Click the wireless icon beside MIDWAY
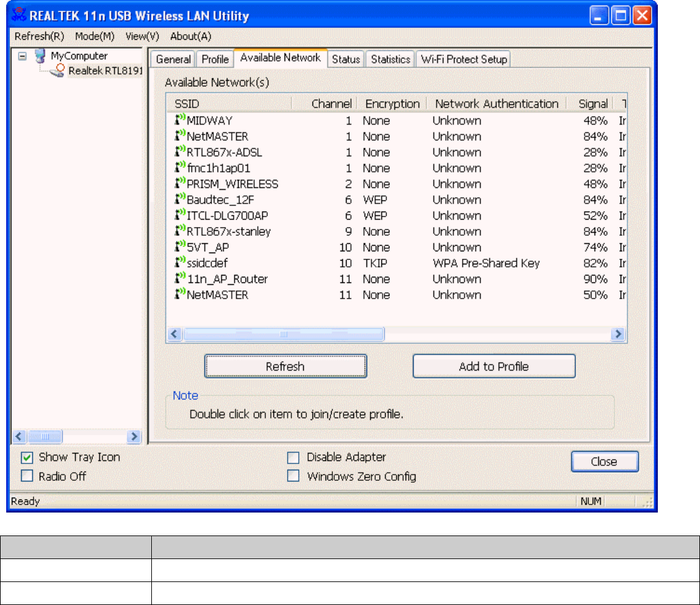This screenshot has height=605, width=700. pyautogui.click(x=180, y=119)
